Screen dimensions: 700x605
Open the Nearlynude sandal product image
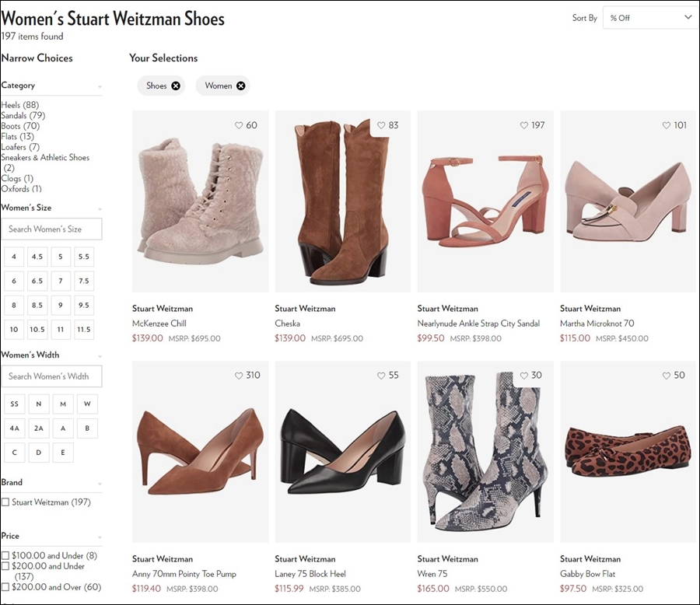tap(485, 201)
